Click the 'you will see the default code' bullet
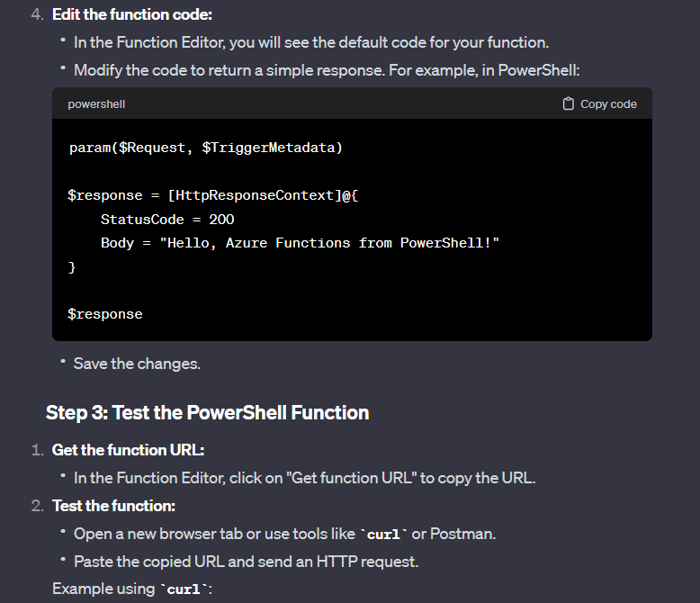The image size is (700, 603). click(311, 42)
